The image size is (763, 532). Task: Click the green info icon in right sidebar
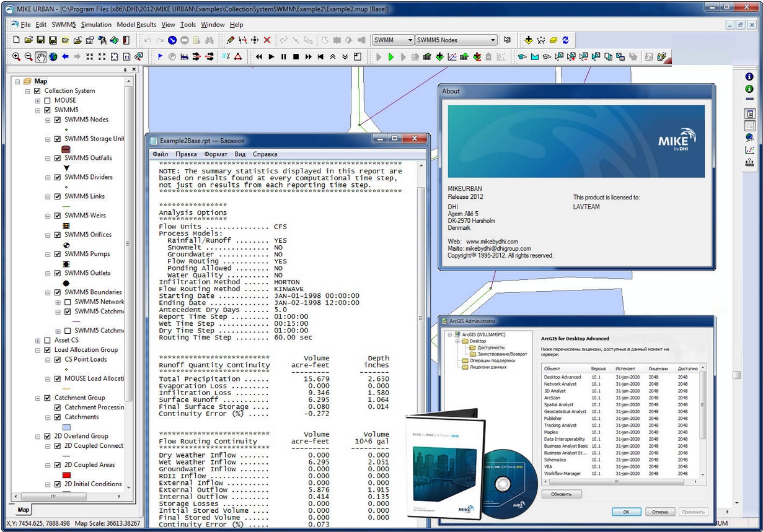[x=749, y=89]
